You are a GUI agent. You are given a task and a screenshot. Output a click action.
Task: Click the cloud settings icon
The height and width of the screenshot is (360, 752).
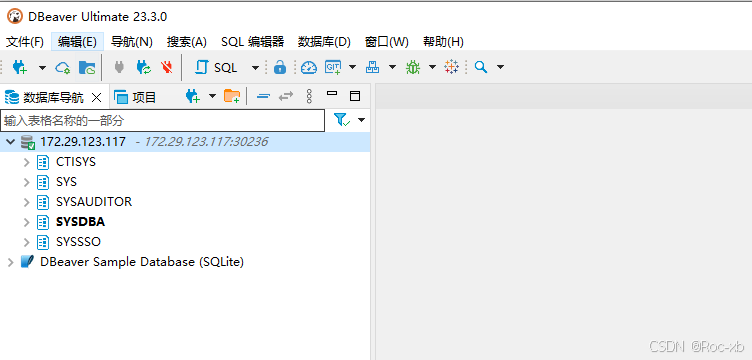[63, 68]
